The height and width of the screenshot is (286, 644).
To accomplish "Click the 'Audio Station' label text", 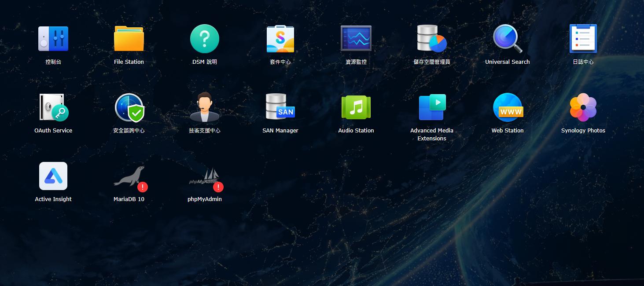I will pyautogui.click(x=356, y=131).
